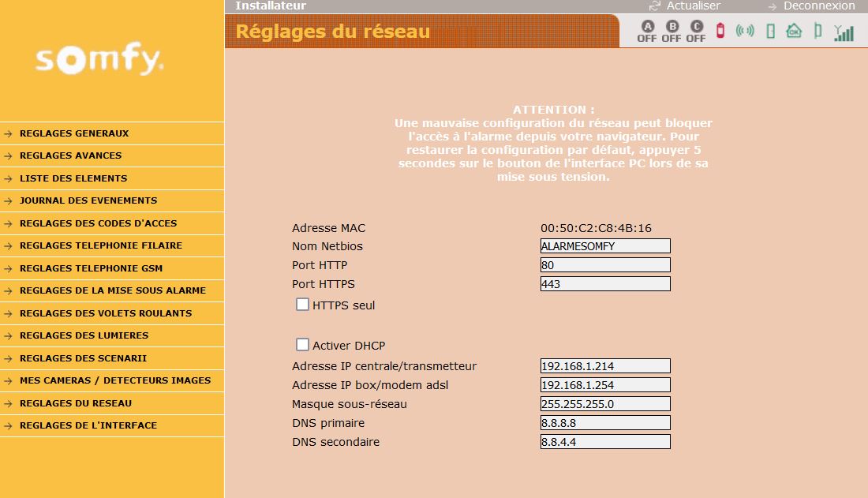Tick the Activer DHCP checkbox

[x=302, y=345]
